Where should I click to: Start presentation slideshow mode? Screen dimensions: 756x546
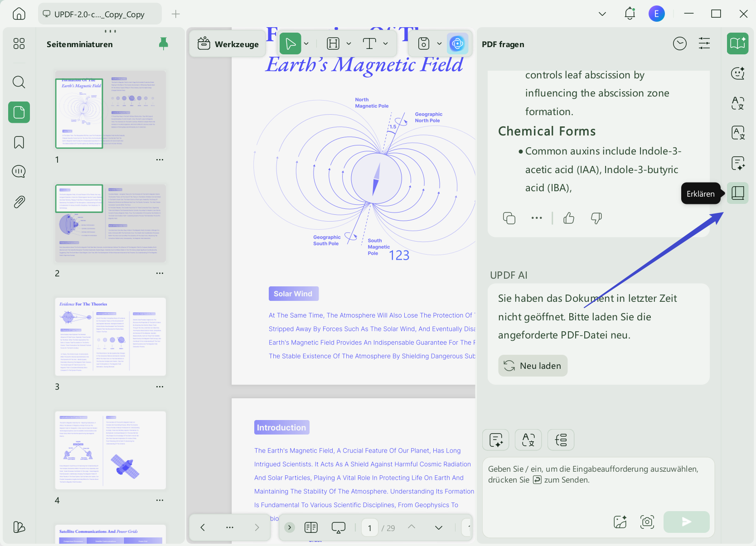(339, 527)
